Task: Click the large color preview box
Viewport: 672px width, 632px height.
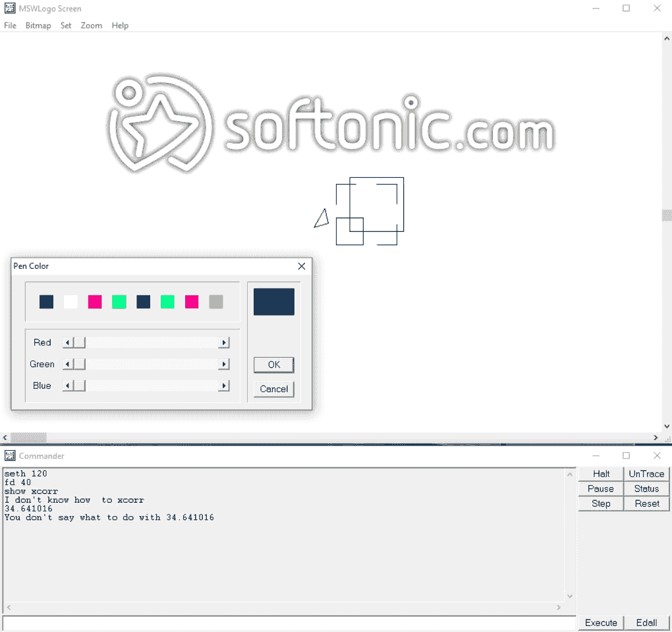Action: tap(273, 301)
